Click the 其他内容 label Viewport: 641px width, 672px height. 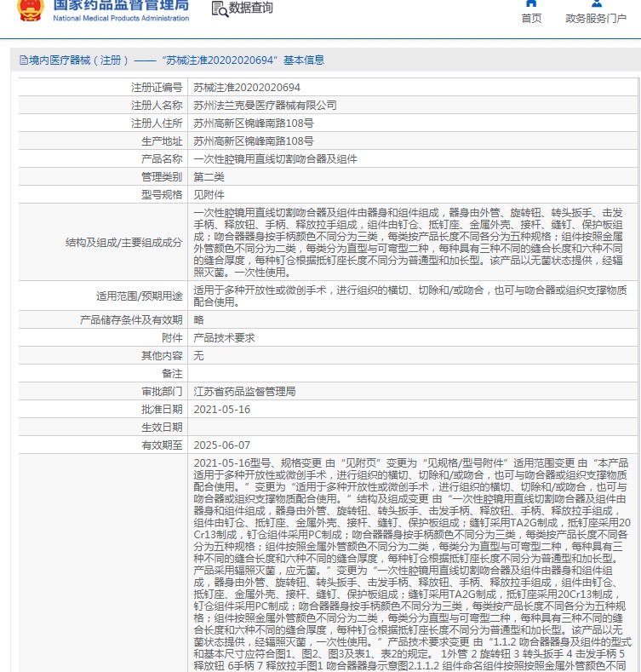162,356
